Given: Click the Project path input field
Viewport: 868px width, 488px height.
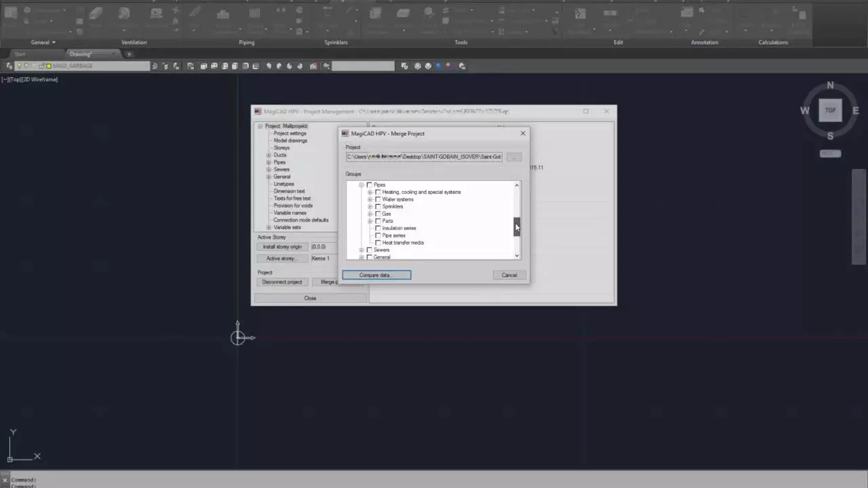Looking at the screenshot, I should point(425,157).
